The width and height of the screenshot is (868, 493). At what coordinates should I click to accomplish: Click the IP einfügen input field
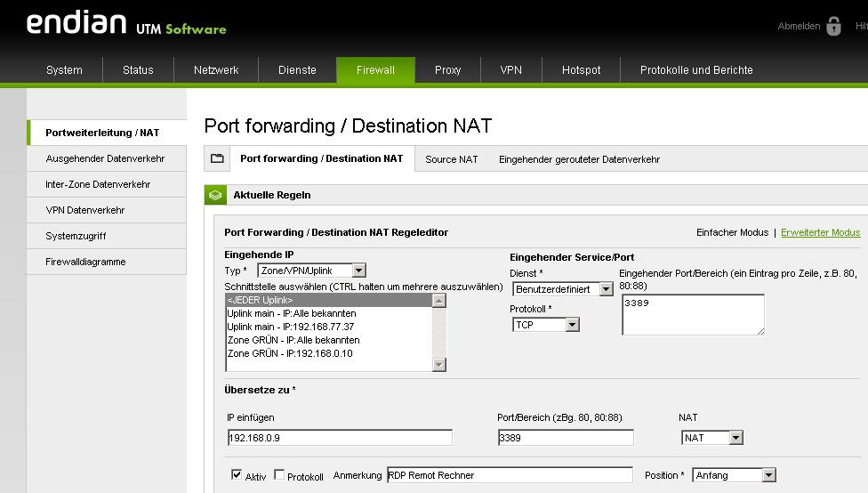coord(340,438)
